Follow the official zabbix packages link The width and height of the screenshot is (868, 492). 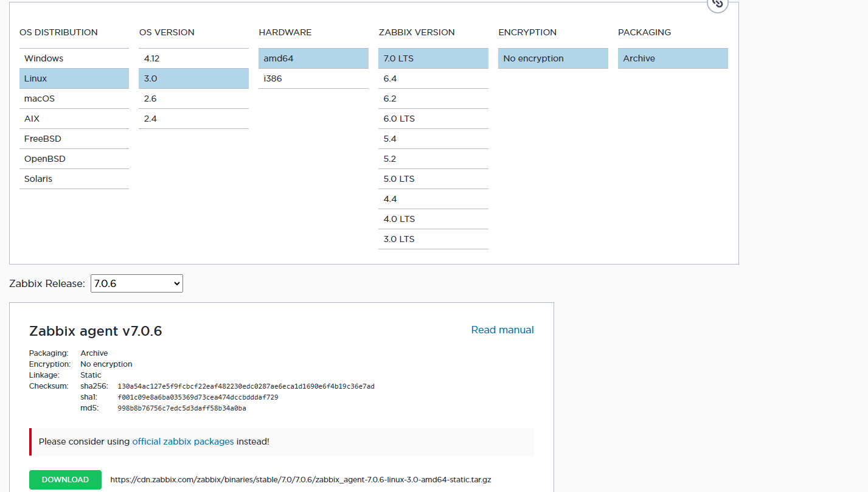[183, 442]
